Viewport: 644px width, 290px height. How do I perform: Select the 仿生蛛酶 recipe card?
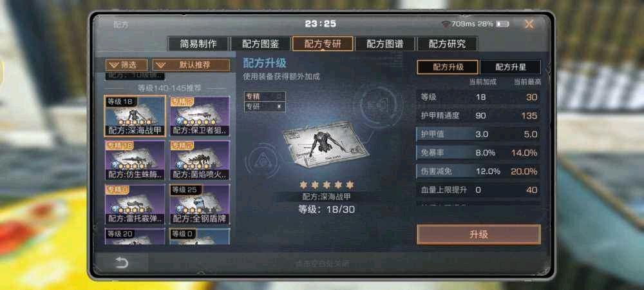pyautogui.click(x=135, y=160)
